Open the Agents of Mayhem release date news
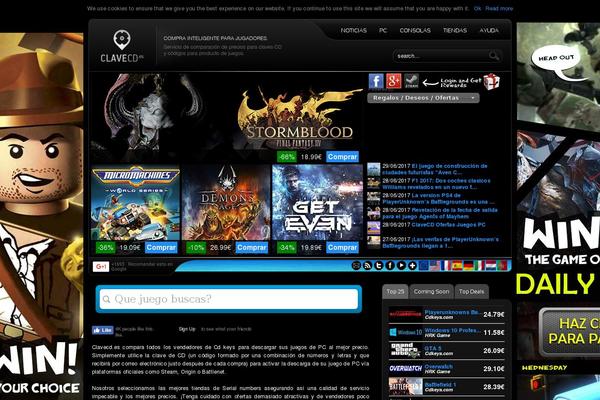The height and width of the screenshot is (400, 600). click(440, 213)
